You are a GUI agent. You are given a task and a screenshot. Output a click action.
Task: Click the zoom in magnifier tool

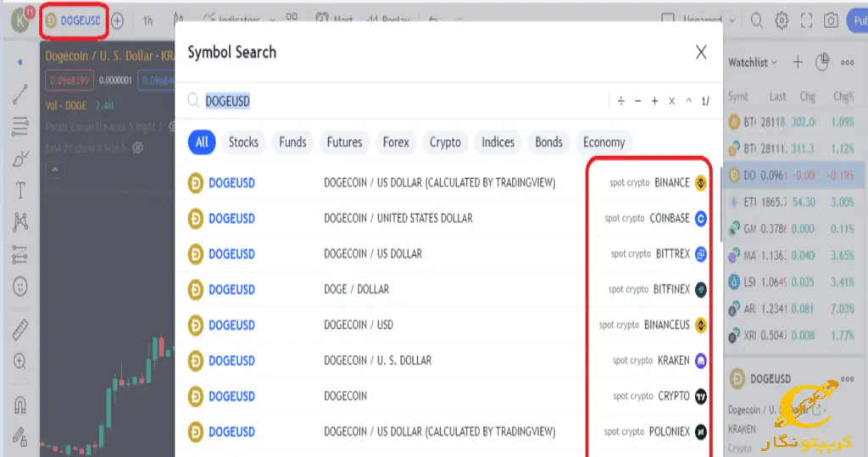[x=20, y=362]
